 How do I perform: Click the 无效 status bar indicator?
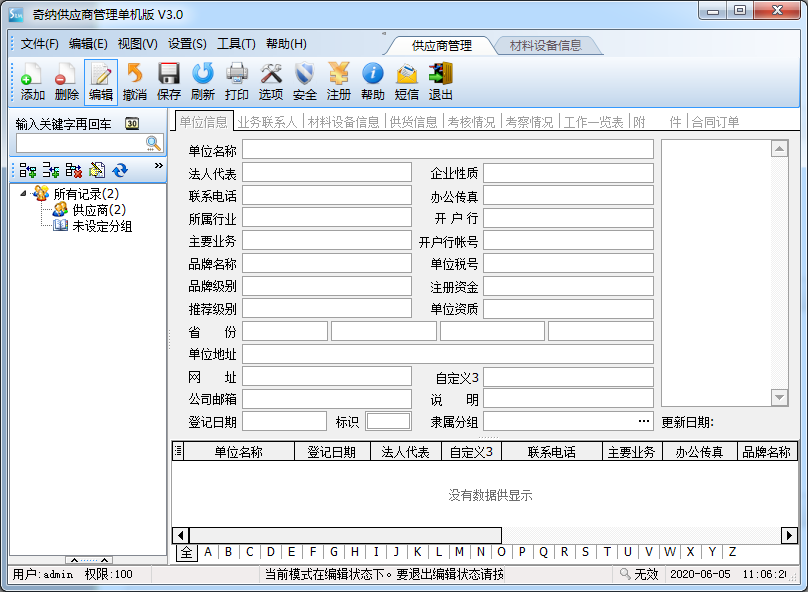coord(639,574)
